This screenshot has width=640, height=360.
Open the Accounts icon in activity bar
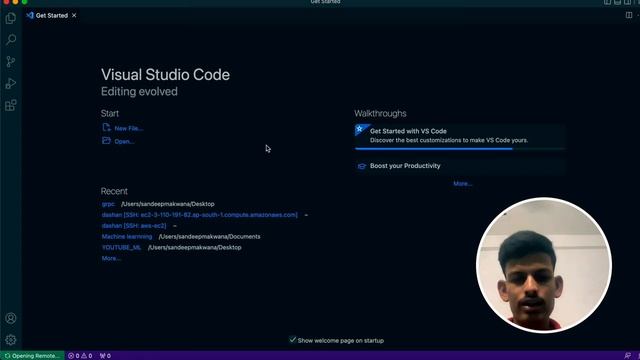11,318
